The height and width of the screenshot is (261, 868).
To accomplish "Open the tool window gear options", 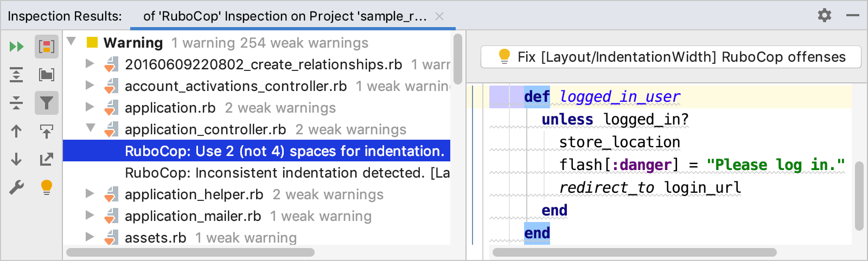I will point(825,15).
